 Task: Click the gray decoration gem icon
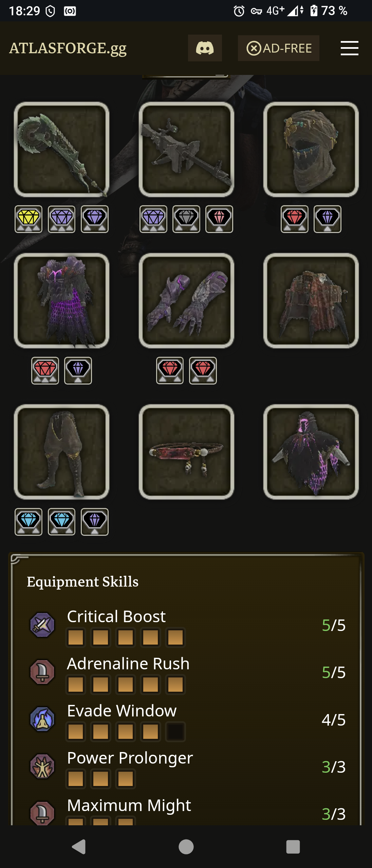click(x=186, y=219)
